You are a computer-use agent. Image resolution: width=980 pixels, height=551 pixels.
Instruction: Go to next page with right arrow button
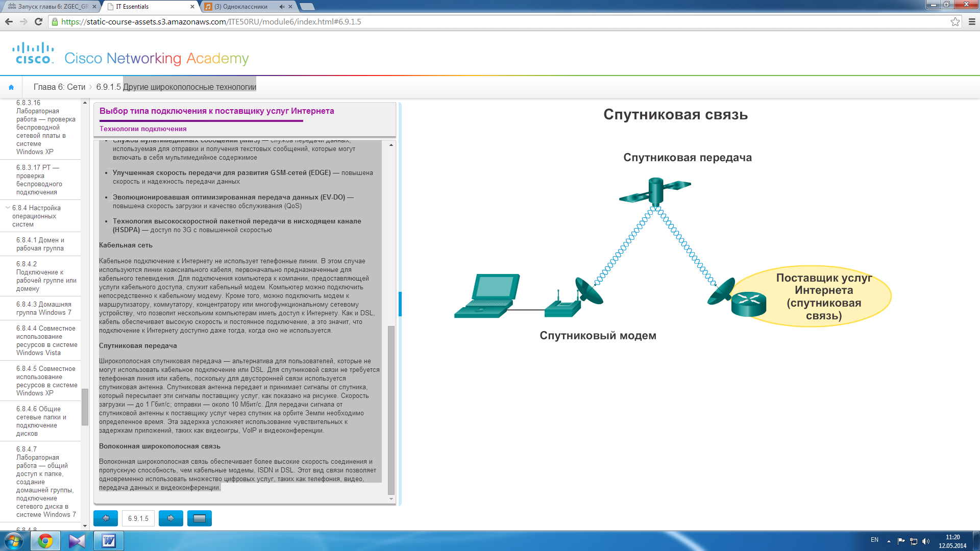pos(171,518)
